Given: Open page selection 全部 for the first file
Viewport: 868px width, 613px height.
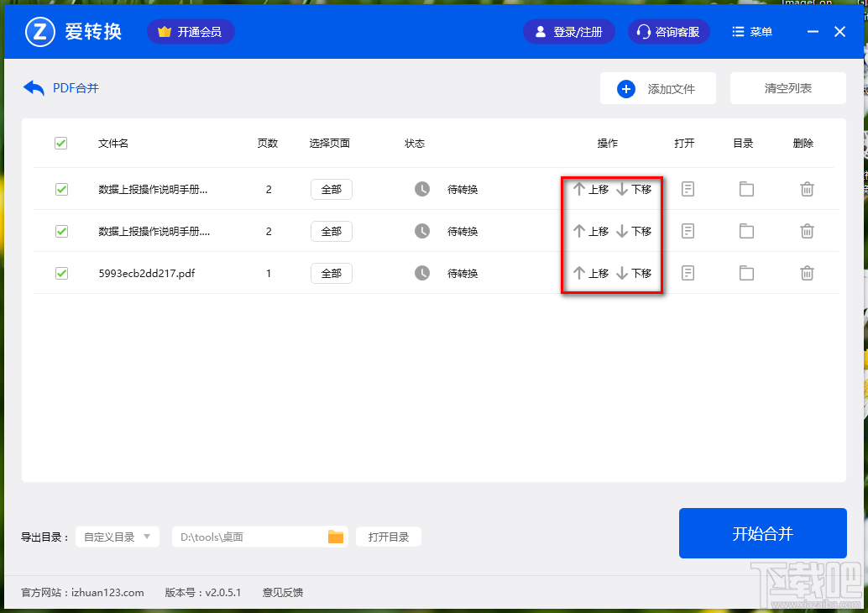Looking at the screenshot, I should [331, 189].
